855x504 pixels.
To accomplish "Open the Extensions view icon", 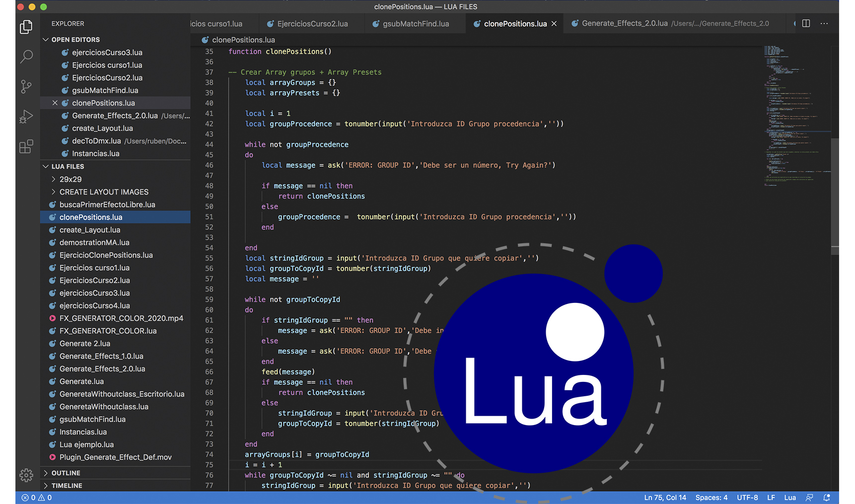I will click(x=26, y=146).
